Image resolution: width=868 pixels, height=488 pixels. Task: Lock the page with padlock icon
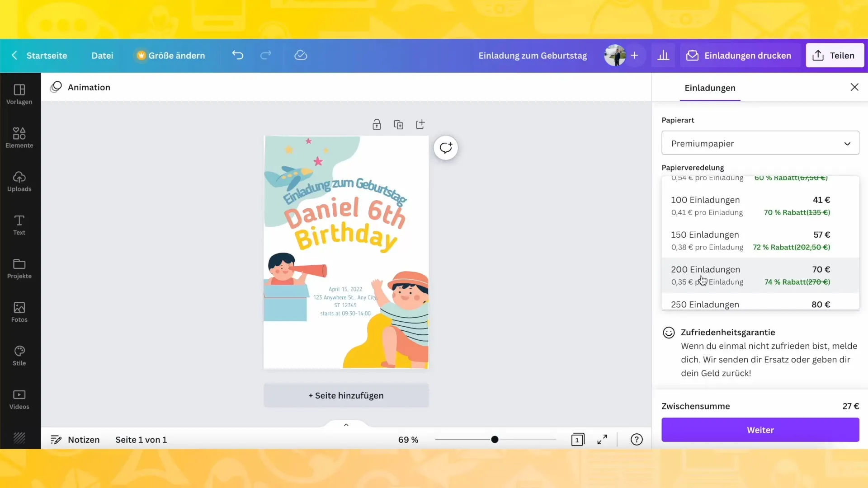(x=377, y=125)
